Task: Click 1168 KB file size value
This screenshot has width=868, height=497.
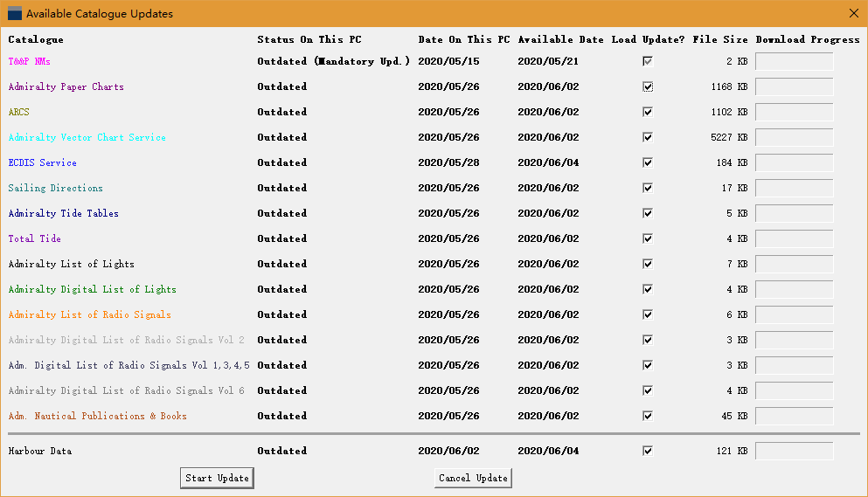Action: pyautogui.click(x=729, y=86)
